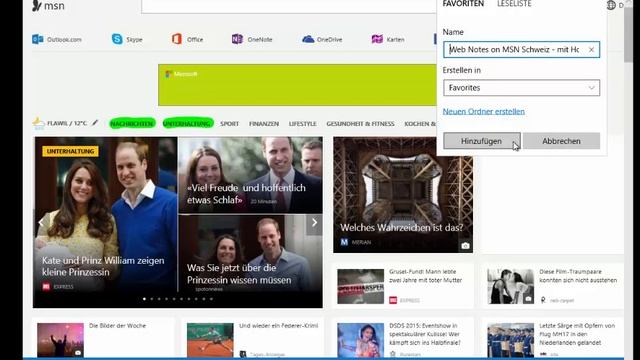Open the Und wieder ein Federer-Krimi article
The height and width of the screenshot is (360, 640).
[278, 326]
